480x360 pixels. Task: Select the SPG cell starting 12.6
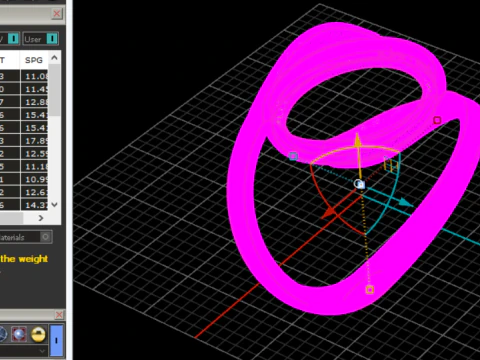coord(34,192)
